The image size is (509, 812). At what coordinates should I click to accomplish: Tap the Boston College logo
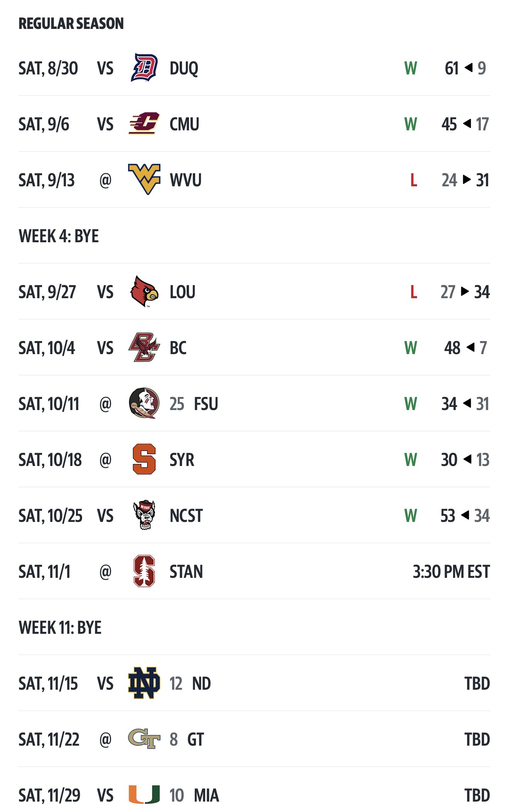[x=144, y=348]
